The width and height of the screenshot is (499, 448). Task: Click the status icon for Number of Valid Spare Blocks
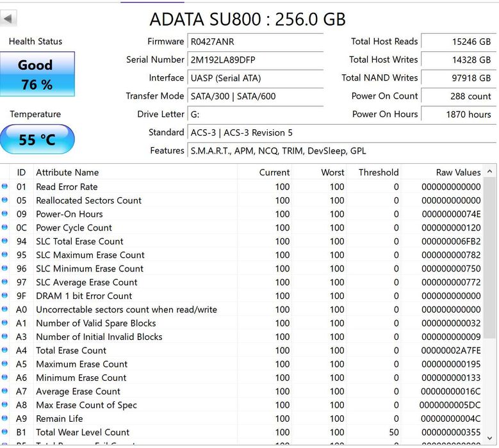coord(4,323)
